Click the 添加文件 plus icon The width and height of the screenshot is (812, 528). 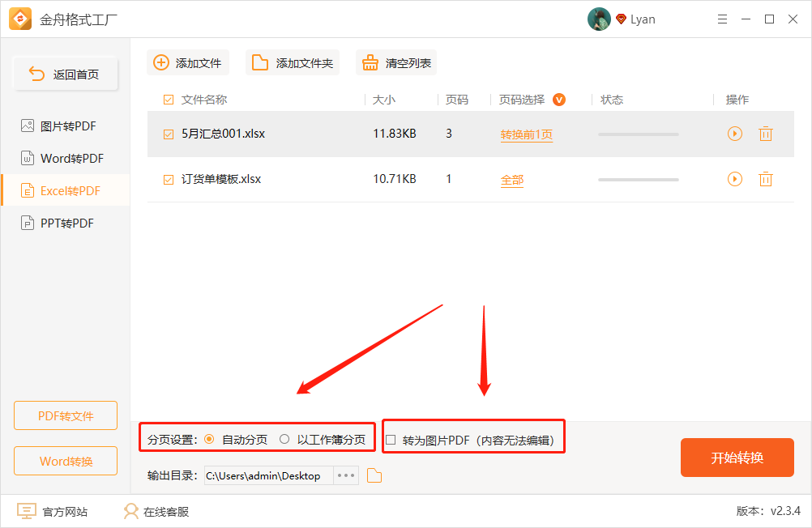[x=160, y=62]
